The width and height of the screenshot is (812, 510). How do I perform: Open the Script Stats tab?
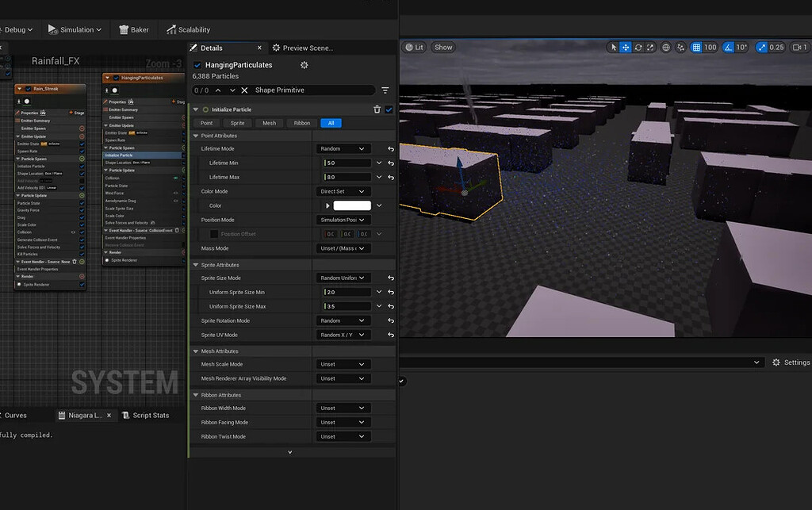pyautogui.click(x=150, y=416)
